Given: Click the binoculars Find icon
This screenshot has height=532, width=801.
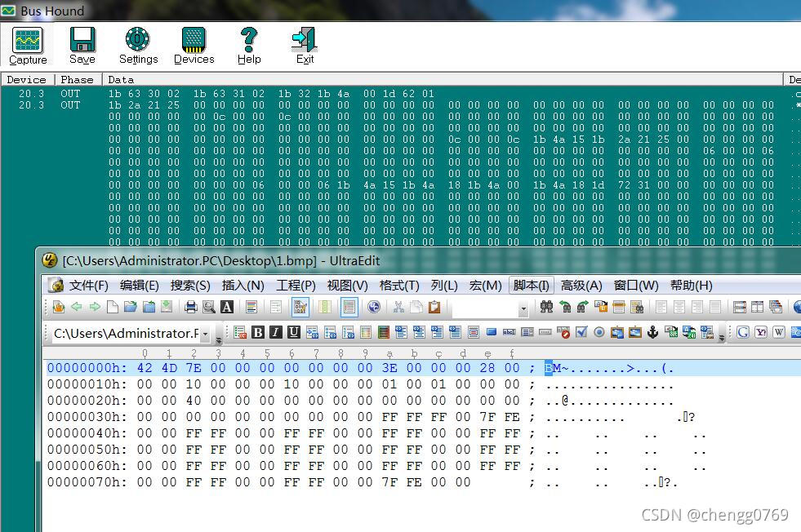Looking at the screenshot, I should point(547,307).
